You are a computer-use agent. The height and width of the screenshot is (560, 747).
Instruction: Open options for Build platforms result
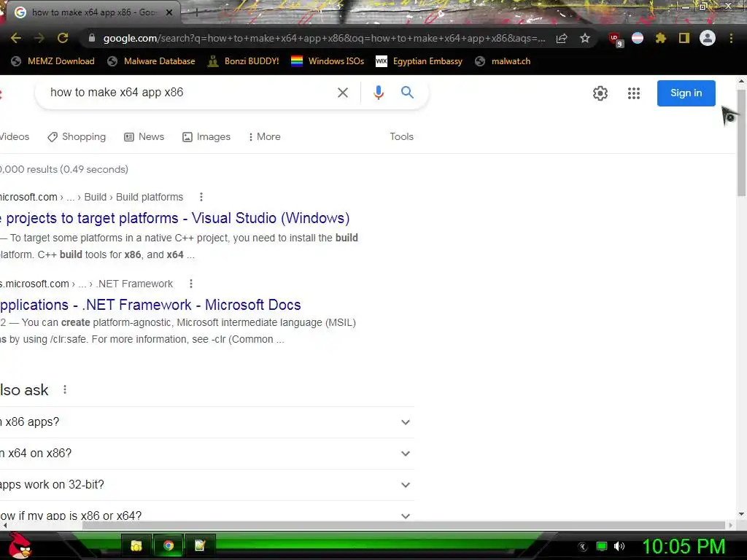pos(201,197)
